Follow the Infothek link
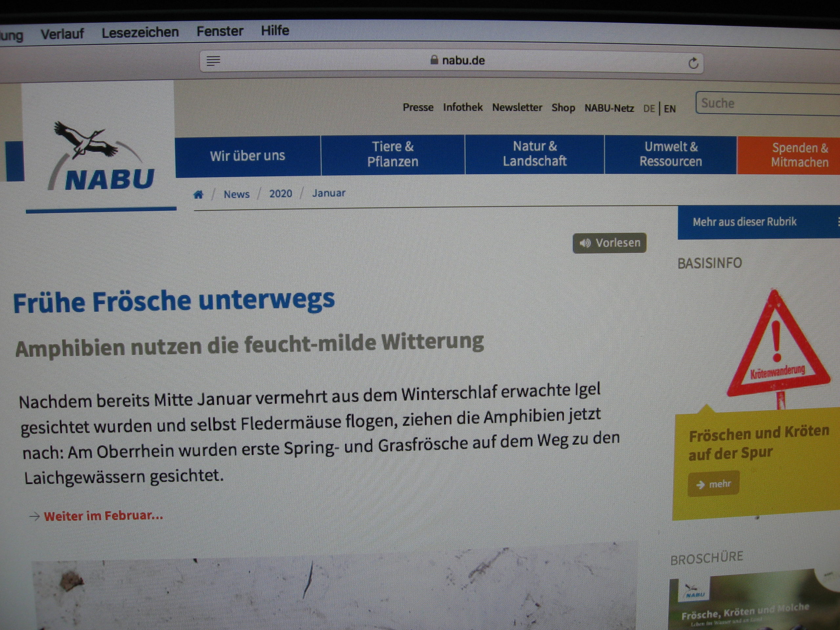This screenshot has width=840, height=630. coord(463,108)
